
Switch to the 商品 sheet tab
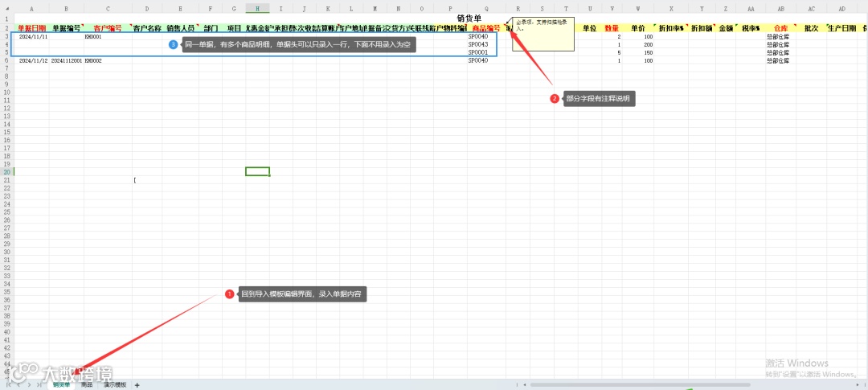(x=87, y=384)
